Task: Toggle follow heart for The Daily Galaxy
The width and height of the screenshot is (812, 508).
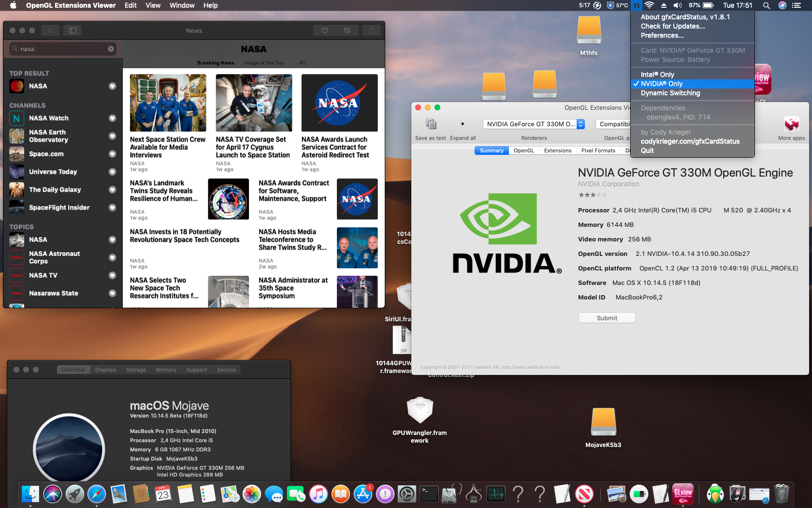Action: point(112,190)
